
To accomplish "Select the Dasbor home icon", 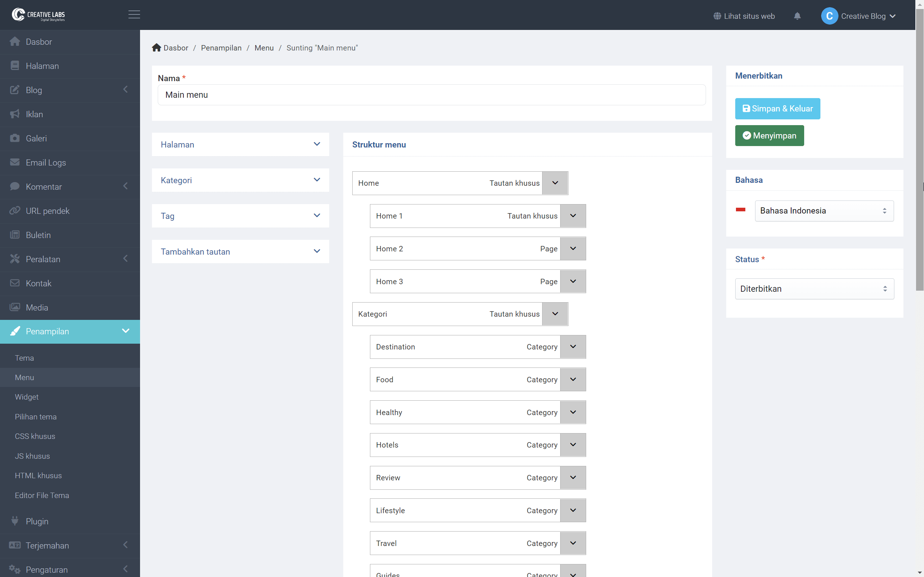I will [x=15, y=41].
